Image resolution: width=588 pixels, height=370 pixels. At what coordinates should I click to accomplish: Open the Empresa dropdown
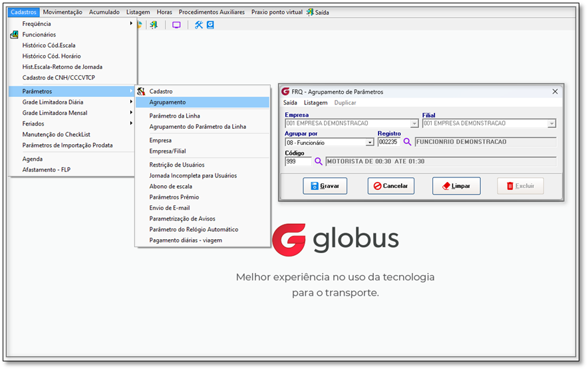coord(414,123)
